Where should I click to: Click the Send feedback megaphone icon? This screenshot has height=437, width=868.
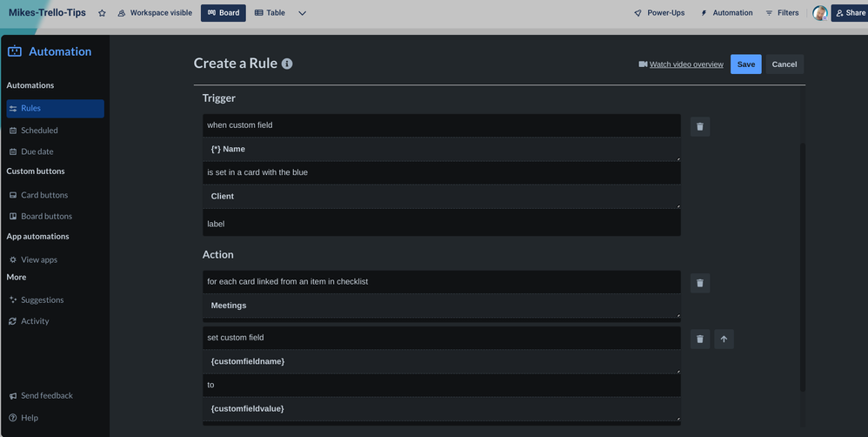click(13, 396)
